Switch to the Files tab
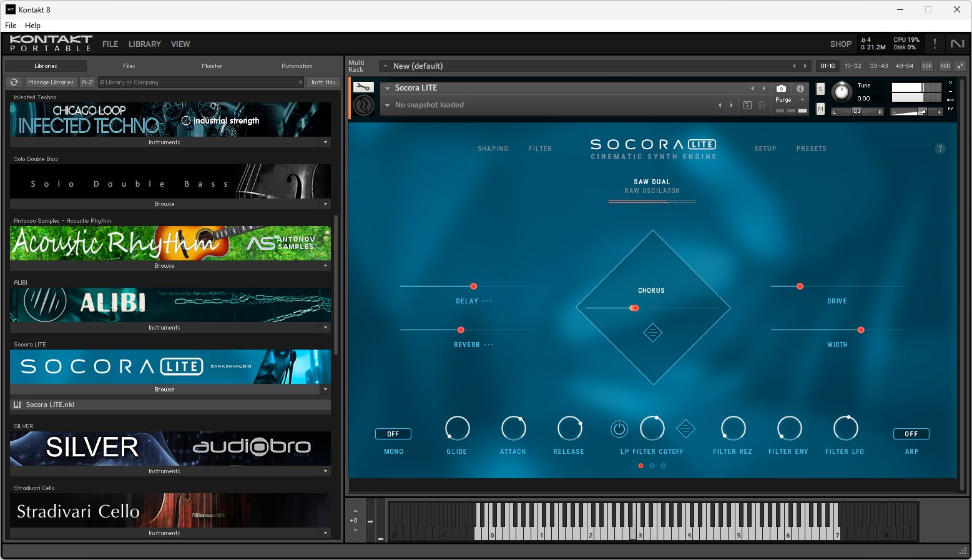Screen dimensions: 972x560 click(x=129, y=66)
